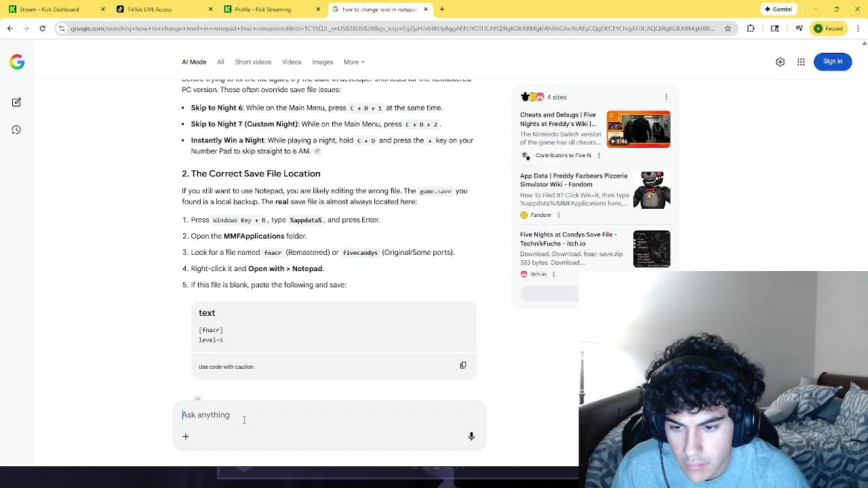The height and width of the screenshot is (488, 868).
Task: Switch to the All results tab
Action: (220, 62)
